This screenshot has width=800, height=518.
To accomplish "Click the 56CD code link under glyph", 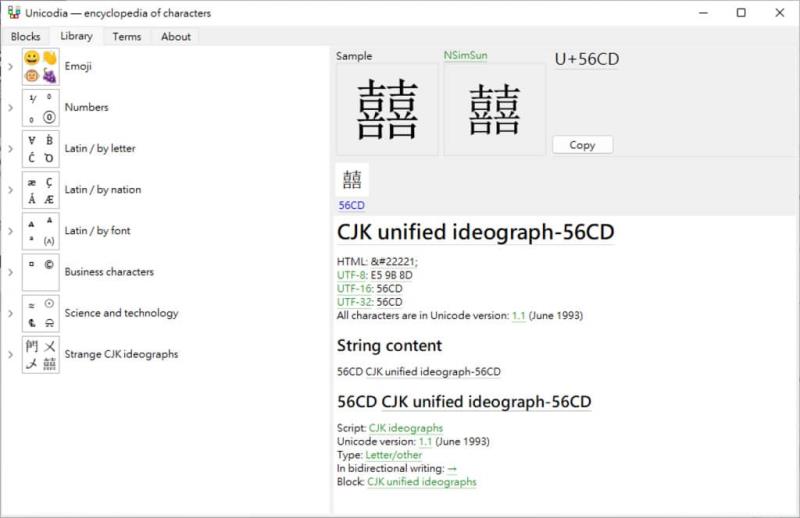I will pyautogui.click(x=352, y=205).
